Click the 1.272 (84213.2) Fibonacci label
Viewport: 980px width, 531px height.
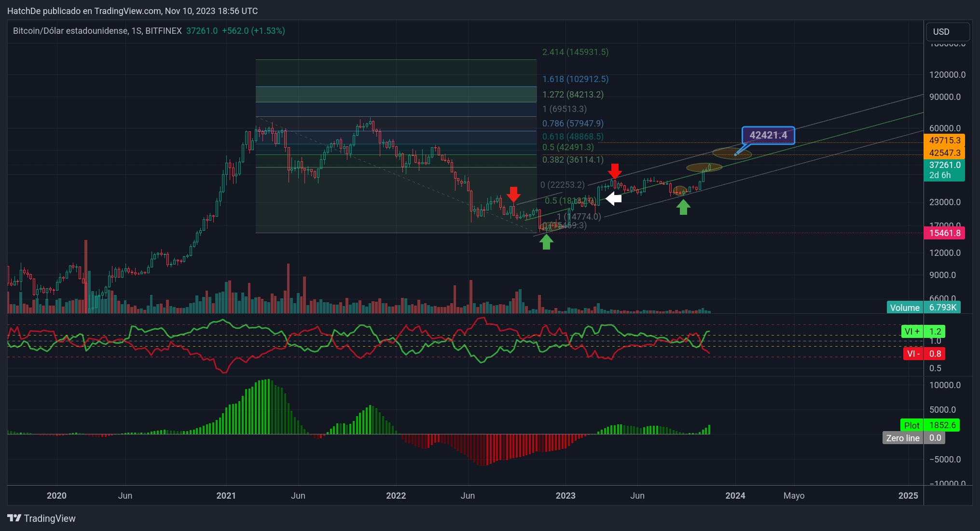(x=573, y=94)
